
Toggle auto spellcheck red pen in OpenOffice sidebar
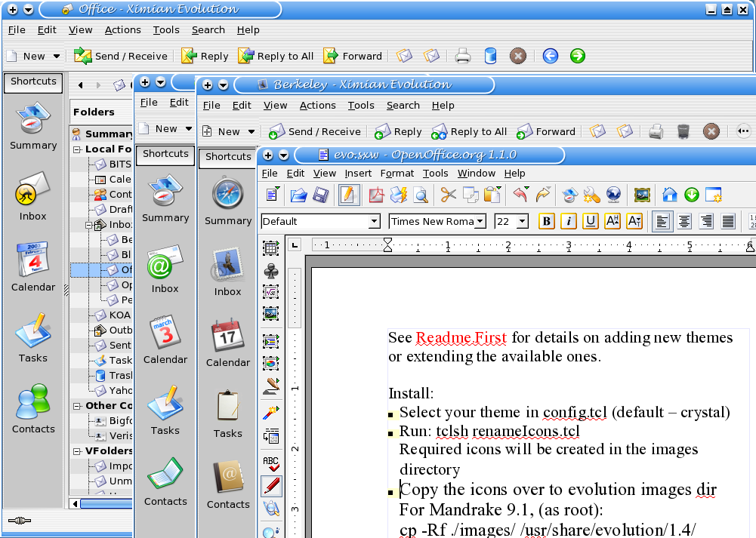click(271, 485)
